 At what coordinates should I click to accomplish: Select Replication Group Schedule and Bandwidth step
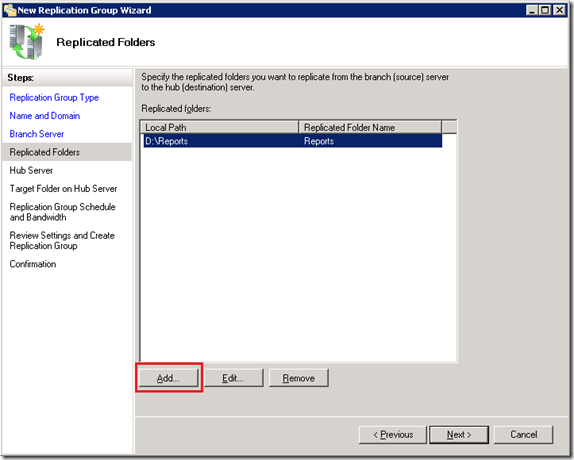click(x=62, y=212)
